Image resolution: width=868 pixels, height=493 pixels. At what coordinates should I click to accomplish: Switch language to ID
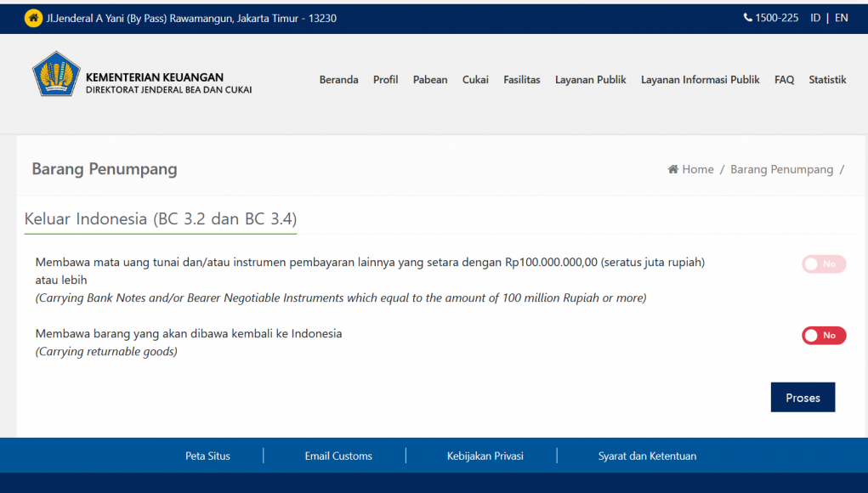point(815,18)
